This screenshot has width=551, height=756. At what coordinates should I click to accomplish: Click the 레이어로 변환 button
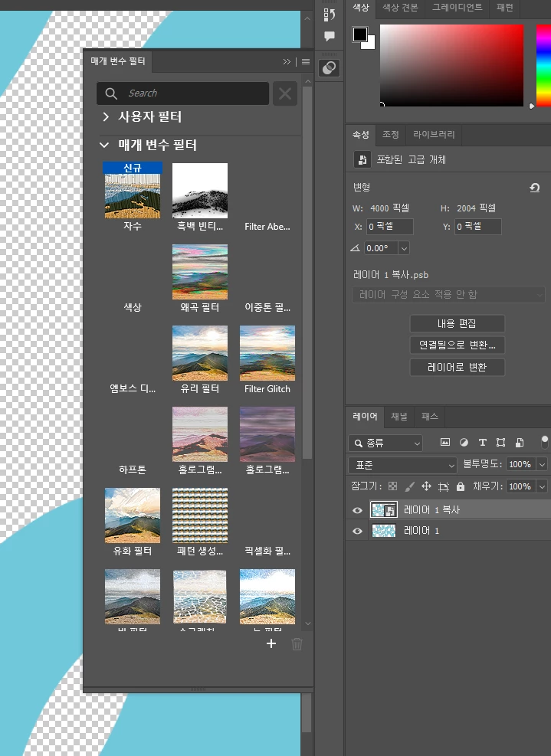[457, 368]
